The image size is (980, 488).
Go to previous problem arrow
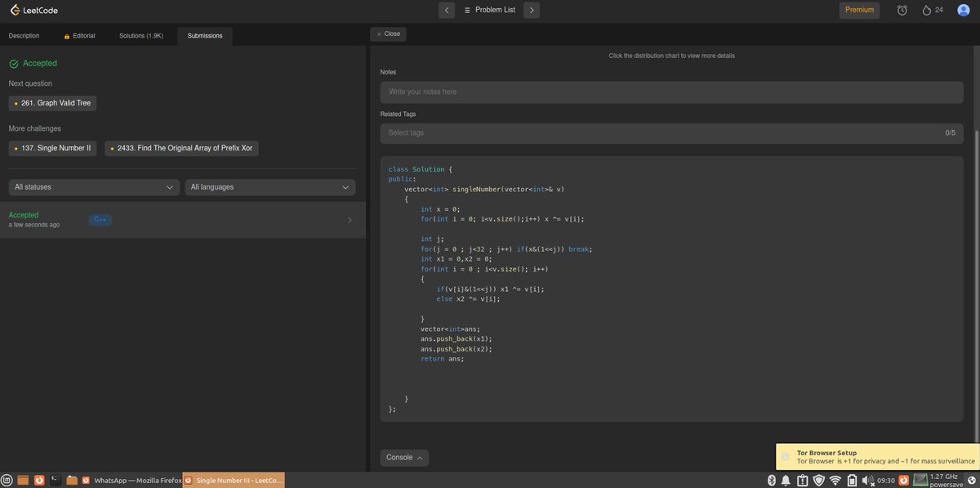coord(447,10)
